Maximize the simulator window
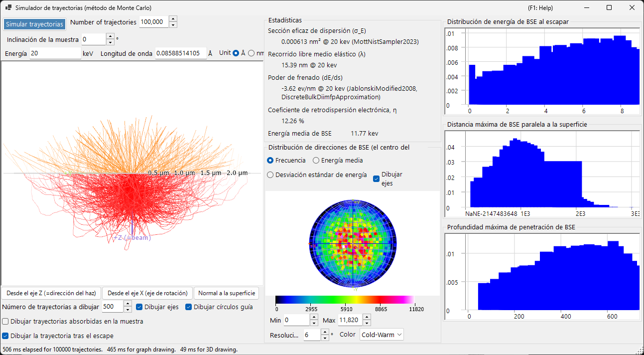 point(609,8)
